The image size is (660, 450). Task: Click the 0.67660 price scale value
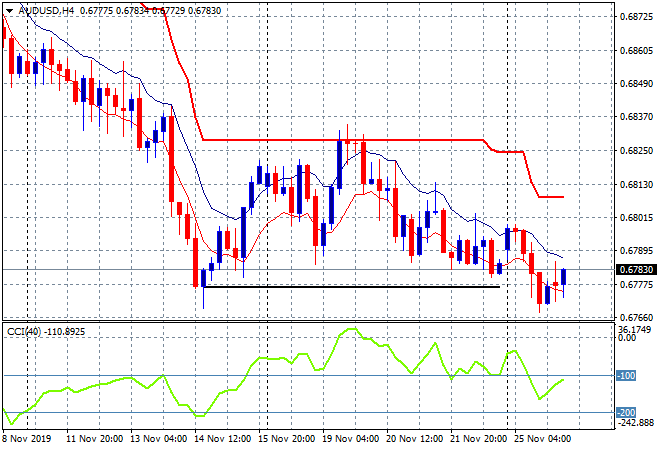pos(636,317)
